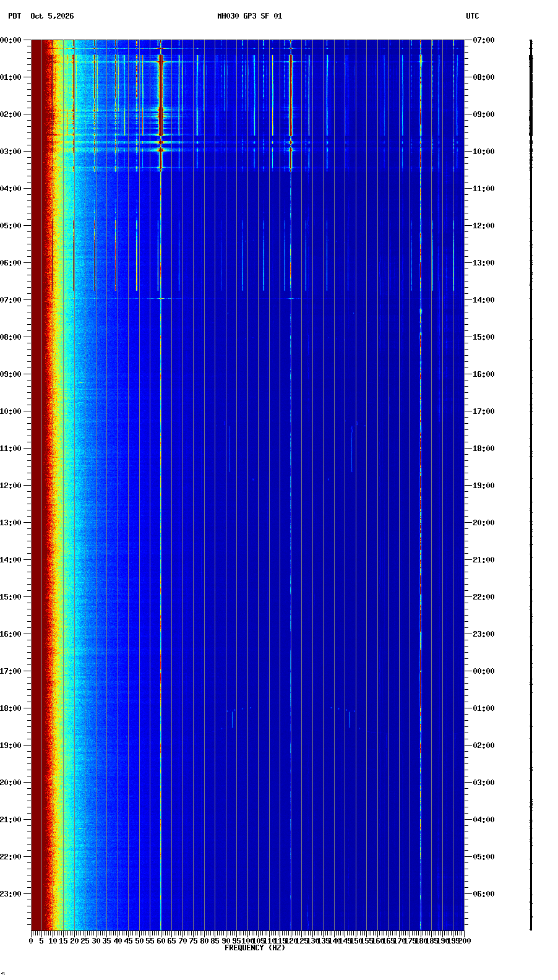Click 21:00 on the UTC time axis
This screenshot has height=980, width=558.
pyautogui.click(x=484, y=560)
